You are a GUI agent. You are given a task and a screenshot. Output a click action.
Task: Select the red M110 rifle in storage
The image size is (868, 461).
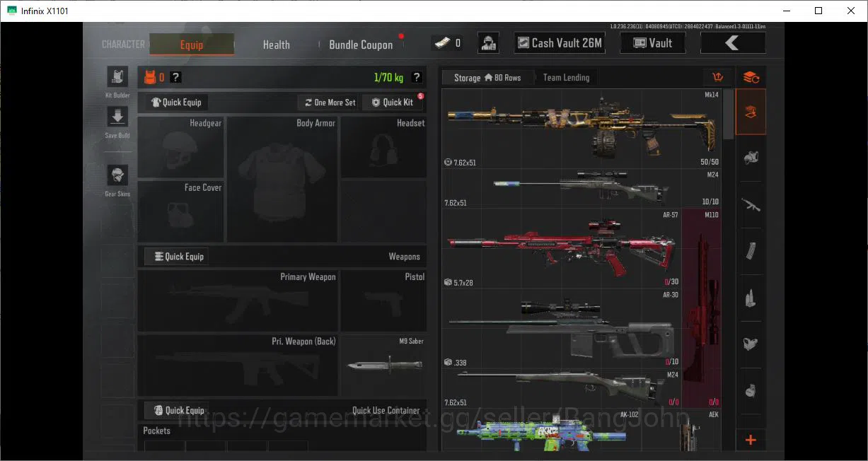tap(702, 308)
